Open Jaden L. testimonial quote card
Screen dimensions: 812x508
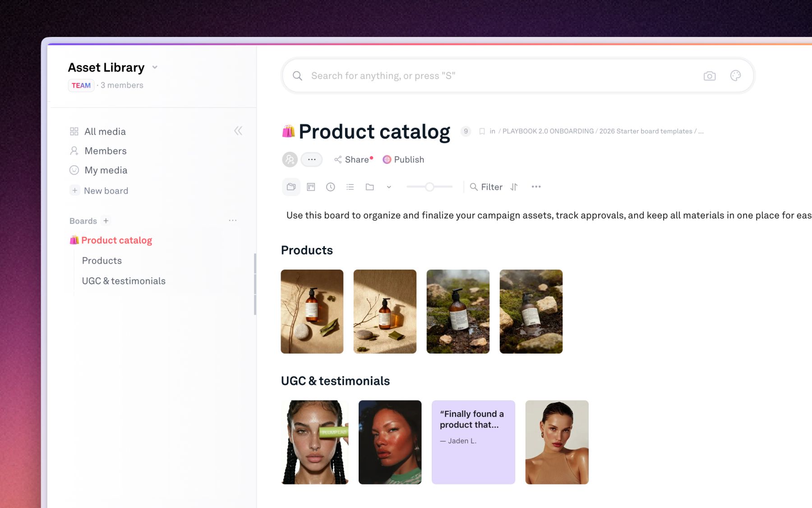pos(473,442)
